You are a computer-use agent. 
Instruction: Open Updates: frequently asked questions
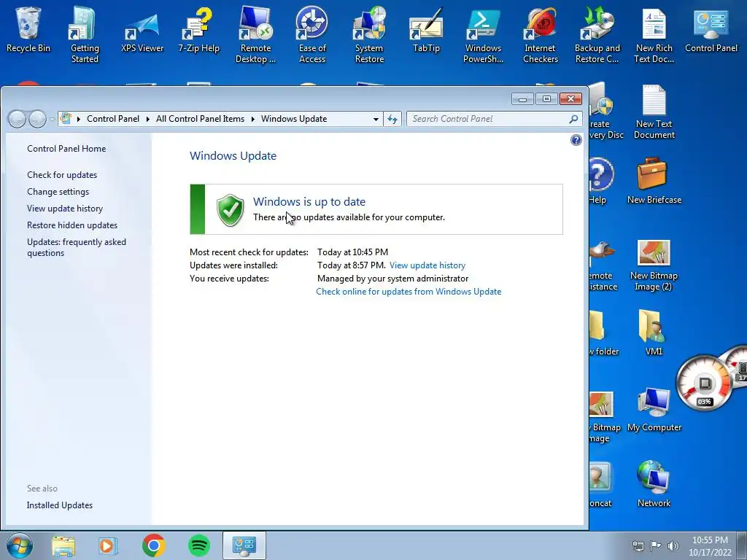77,247
